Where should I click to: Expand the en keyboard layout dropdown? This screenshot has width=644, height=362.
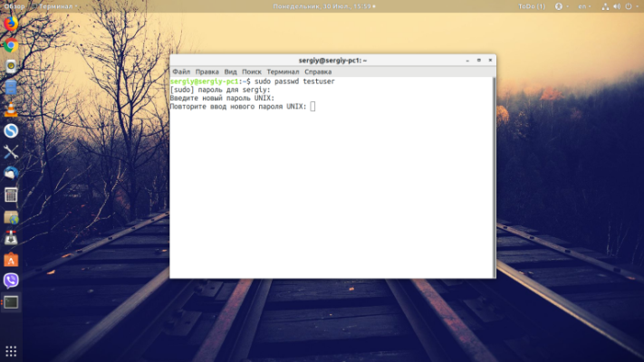(x=584, y=6)
